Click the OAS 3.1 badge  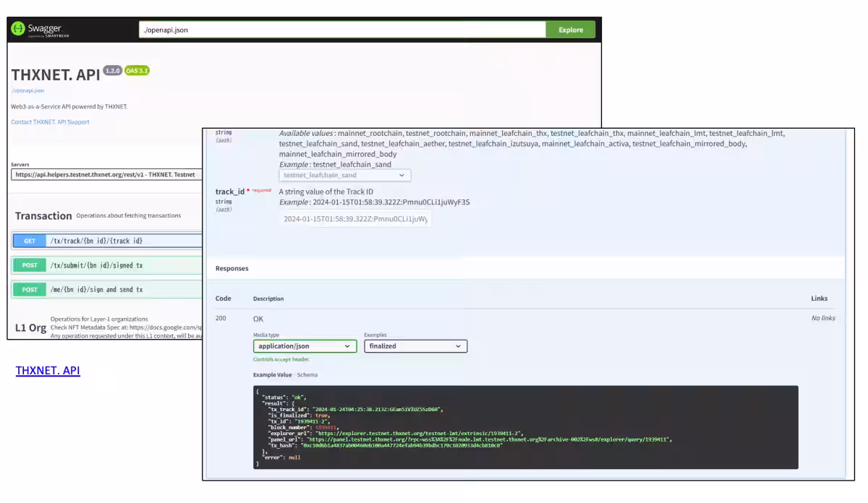[x=137, y=71]
